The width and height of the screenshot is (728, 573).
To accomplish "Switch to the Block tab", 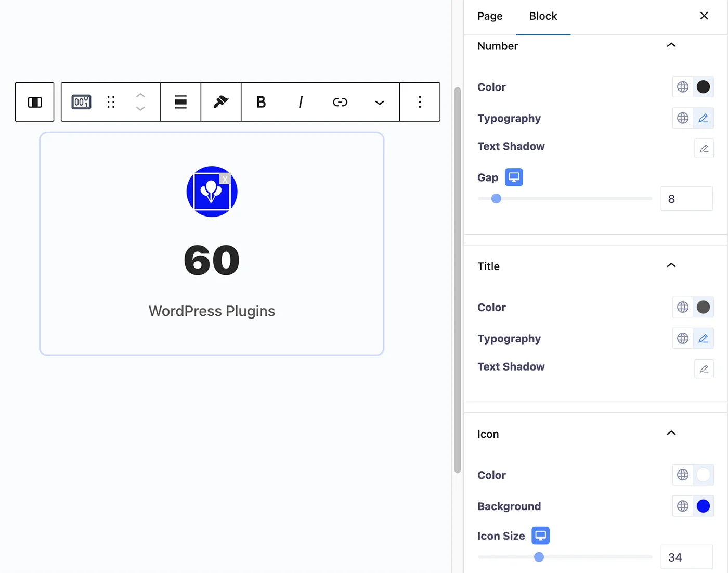I will point(543,16).
